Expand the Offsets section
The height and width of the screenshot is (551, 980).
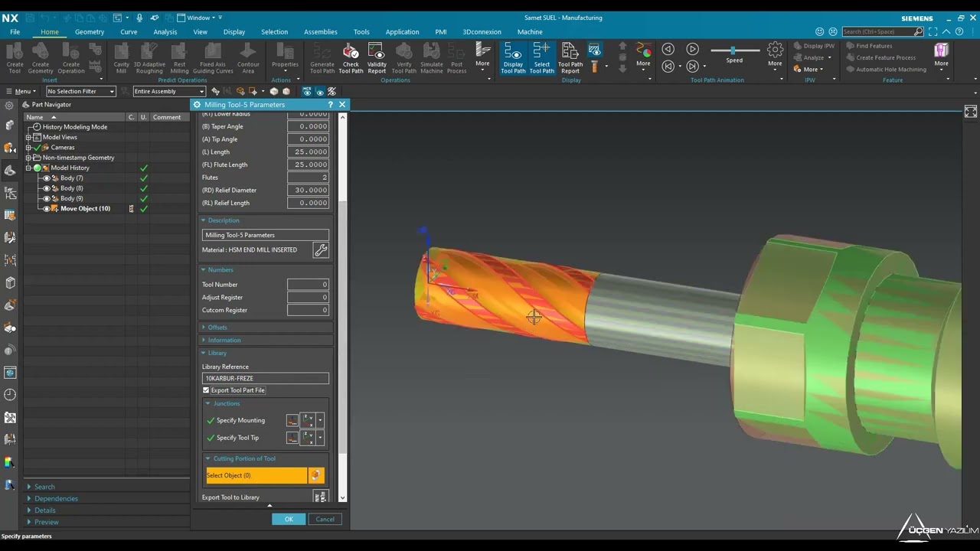(x=217, y=328)
